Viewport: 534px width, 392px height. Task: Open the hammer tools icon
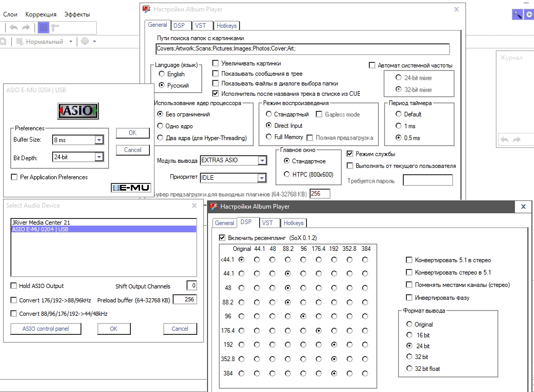tap(518, 14)
